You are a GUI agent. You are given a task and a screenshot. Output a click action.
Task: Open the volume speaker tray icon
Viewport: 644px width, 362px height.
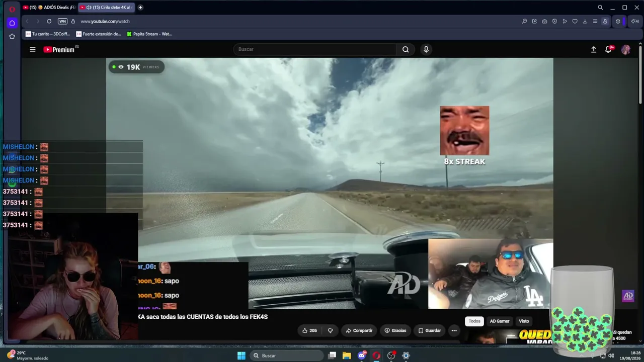pyautogui.click(x=611, y=355)
